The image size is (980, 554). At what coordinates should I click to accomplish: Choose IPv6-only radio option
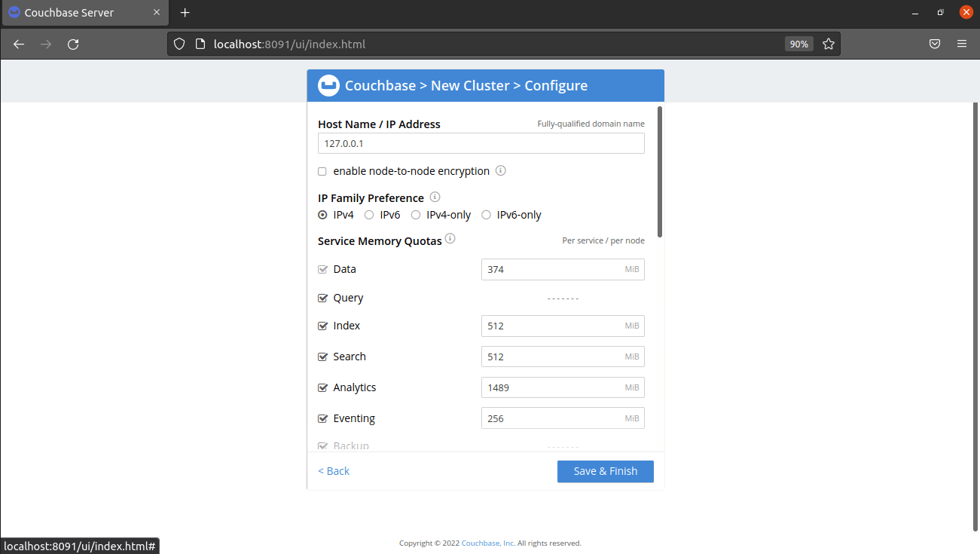tap(486, 215)
